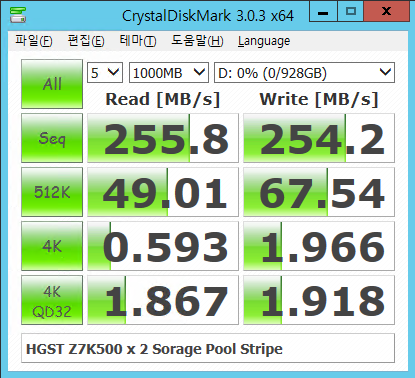The width and height of the screenshot is (415, 378).
Task: Click the CrystalDiskMark 3.0.3 x64 title text
Action: pos(208,16)
